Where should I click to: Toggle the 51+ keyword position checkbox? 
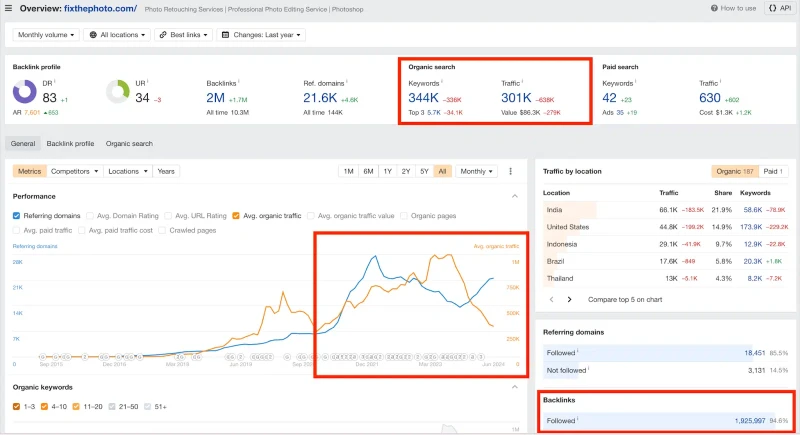147,406
